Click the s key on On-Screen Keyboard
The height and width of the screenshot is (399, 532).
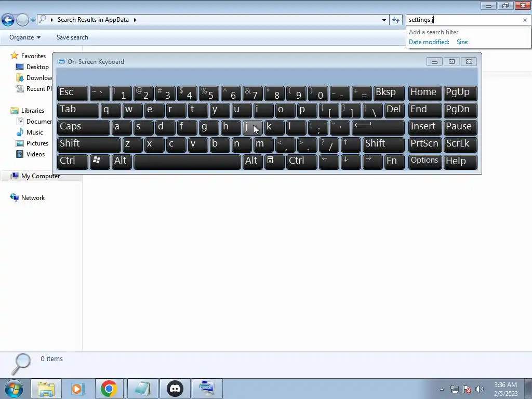click(143, 128)
